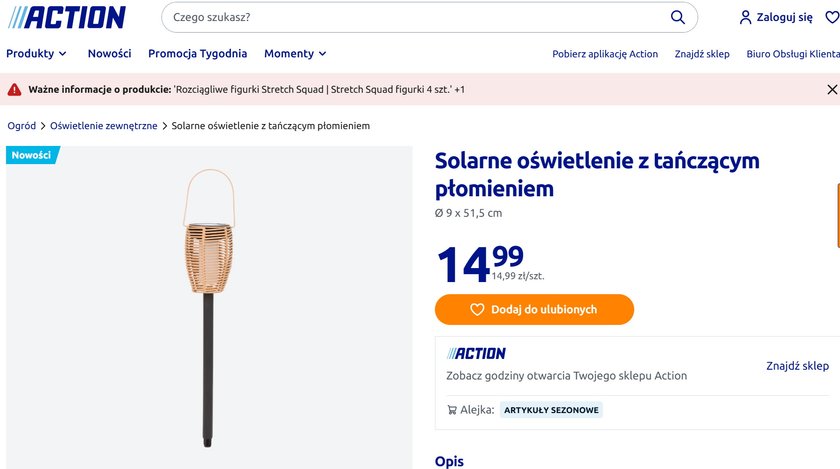This screenshot has height=469, width=840.
Task: Click the shopping cart aisle icon
Action: [452, 410]
